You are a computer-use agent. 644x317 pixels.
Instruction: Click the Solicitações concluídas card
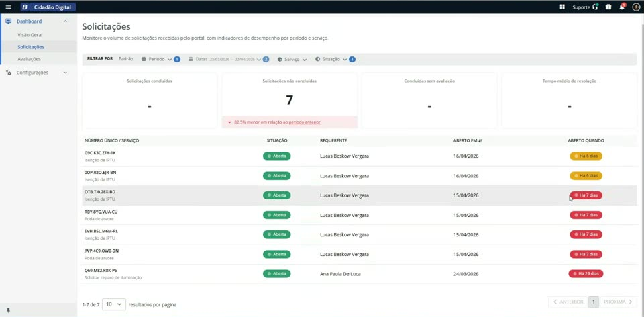150,100
